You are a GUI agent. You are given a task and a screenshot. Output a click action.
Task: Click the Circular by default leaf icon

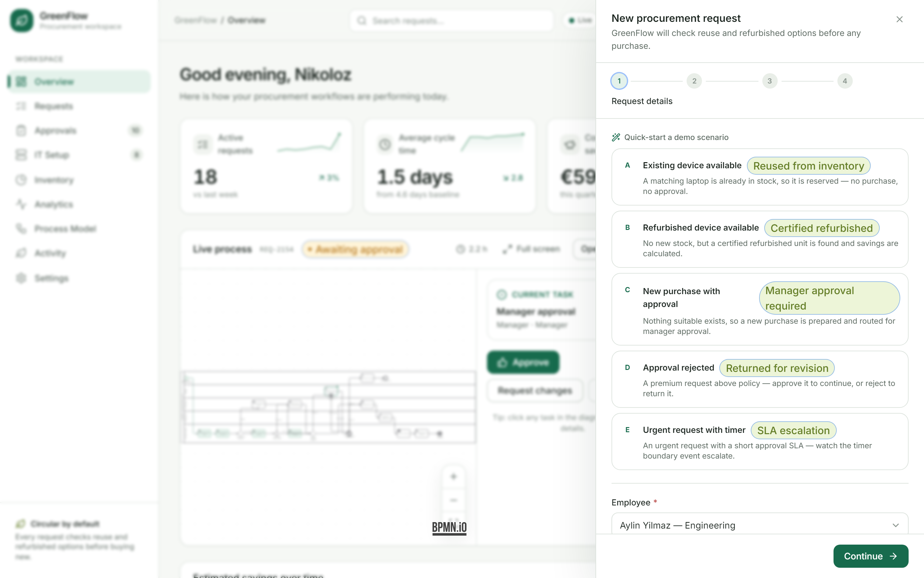[x=21, y=523]
